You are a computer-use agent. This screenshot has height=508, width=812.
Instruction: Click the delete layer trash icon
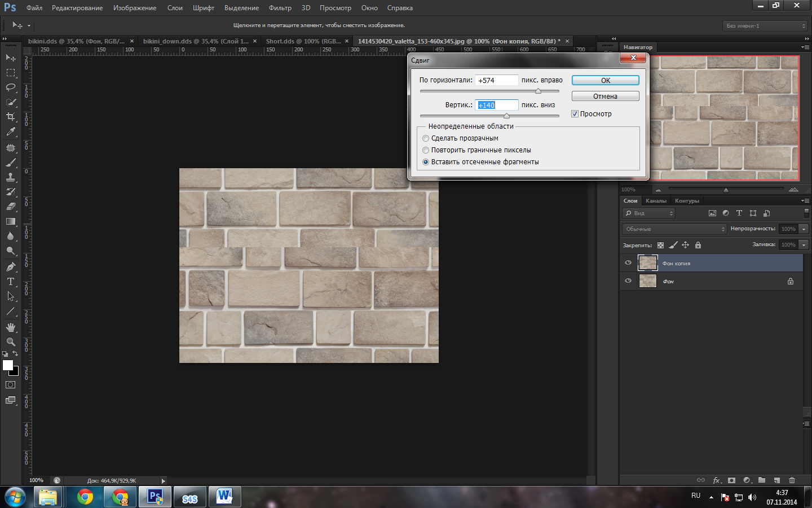pos(792,480)
